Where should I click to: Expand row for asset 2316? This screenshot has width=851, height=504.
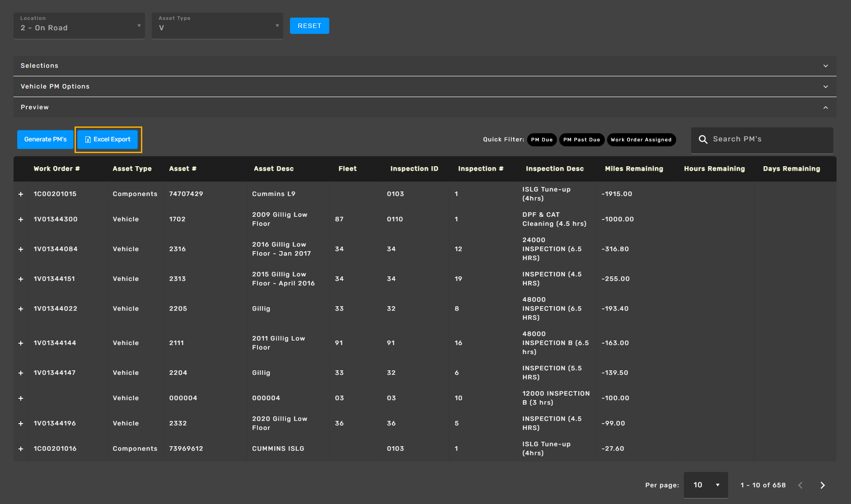point(21,249)
